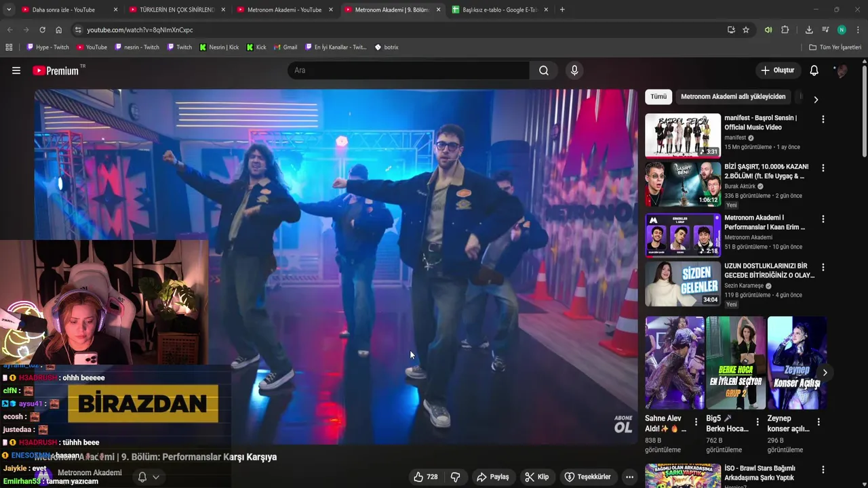This screenshot has height=488, width=868.
Task: Click the Klip button
Action: [x=537, y=477]
